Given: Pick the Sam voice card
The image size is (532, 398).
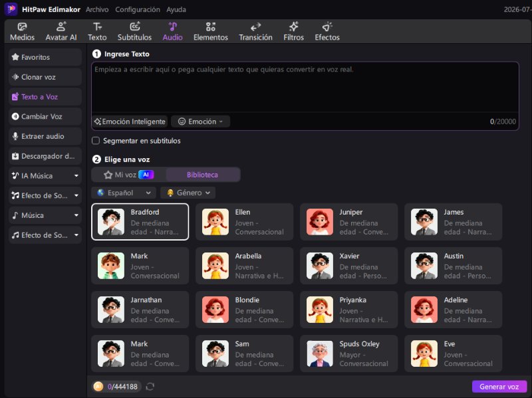Looking at the screenshot, I should pyautogui.click(x=244, y=353).
